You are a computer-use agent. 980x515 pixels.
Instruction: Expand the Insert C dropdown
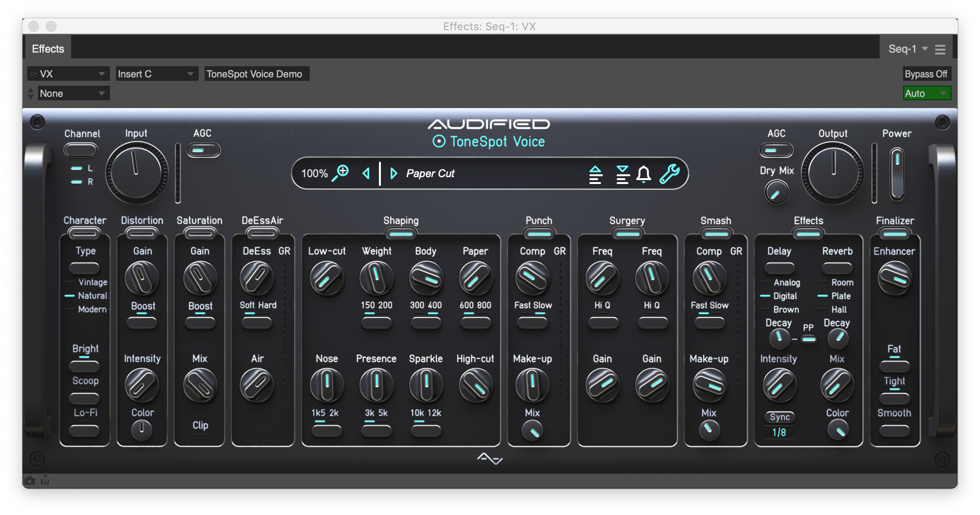[156, 74]
